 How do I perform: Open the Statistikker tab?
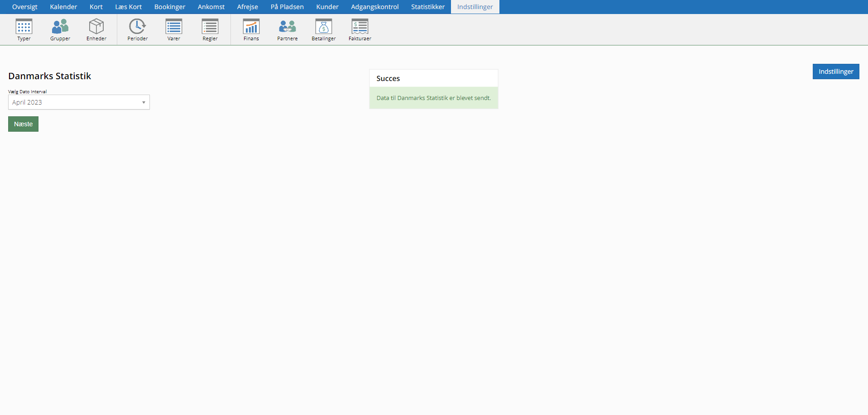tap(428, 7)
